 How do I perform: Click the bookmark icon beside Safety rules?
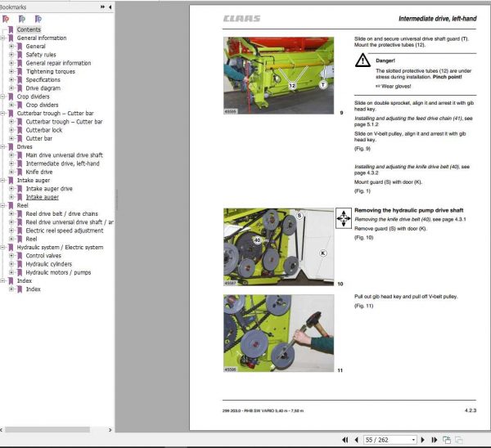[20, 55]
